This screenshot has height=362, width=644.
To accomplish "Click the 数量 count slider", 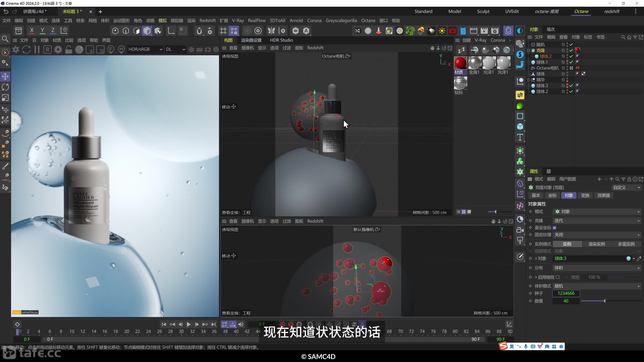I will (x=611, y=301).
